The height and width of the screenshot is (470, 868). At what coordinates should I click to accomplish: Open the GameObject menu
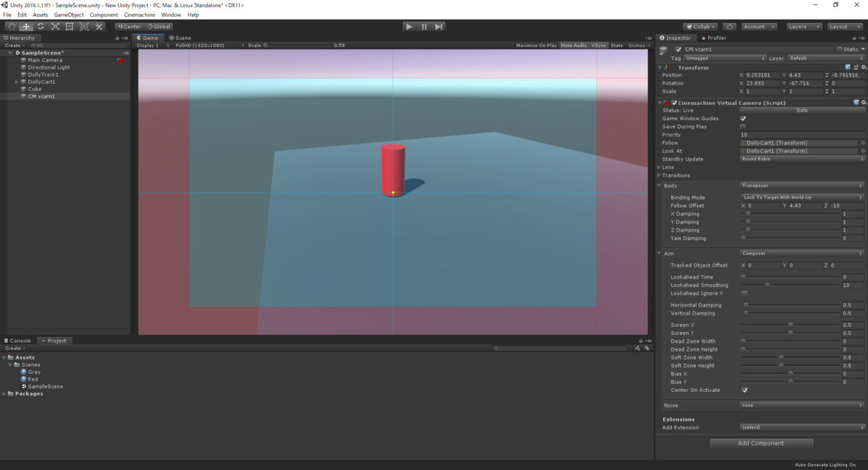(69, 14)
